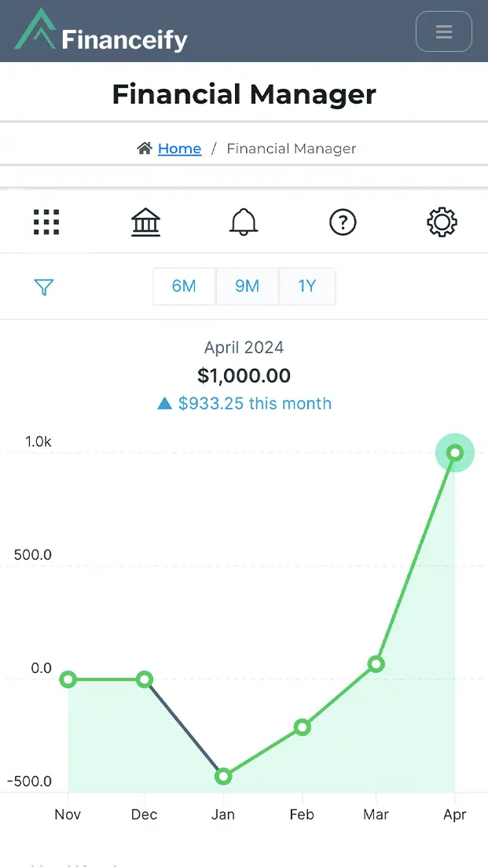
Task: Open the hamburger navigation menu
Action: [443, 32]
